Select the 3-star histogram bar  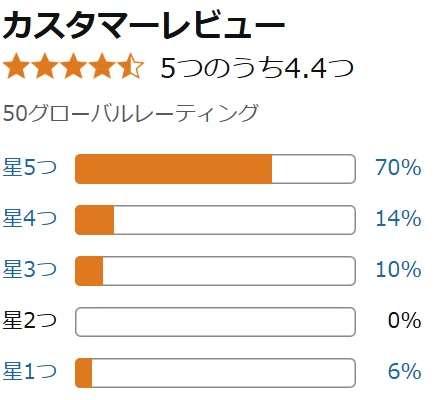(215, 271)
